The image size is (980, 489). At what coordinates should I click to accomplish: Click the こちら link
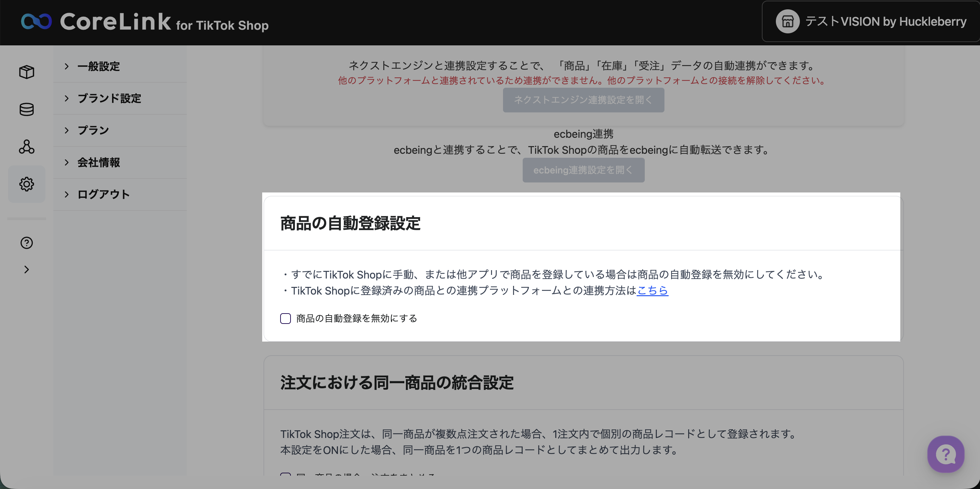point(652,291)
